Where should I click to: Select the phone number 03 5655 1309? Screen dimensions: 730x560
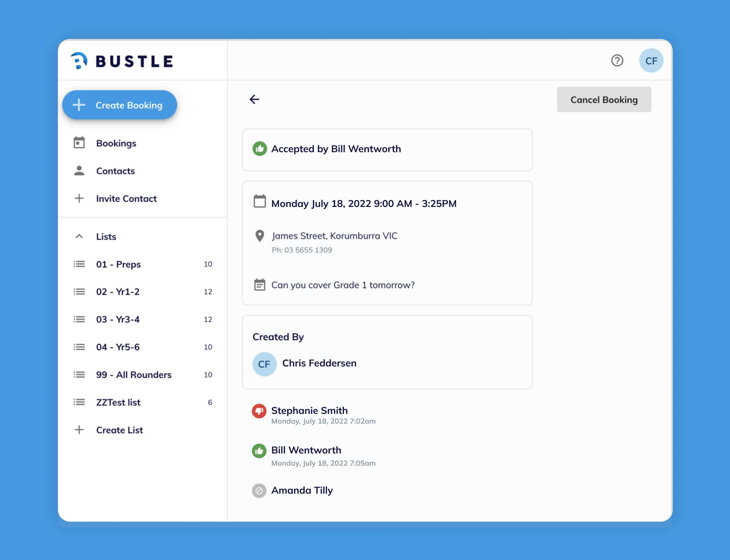pos(301,250)
